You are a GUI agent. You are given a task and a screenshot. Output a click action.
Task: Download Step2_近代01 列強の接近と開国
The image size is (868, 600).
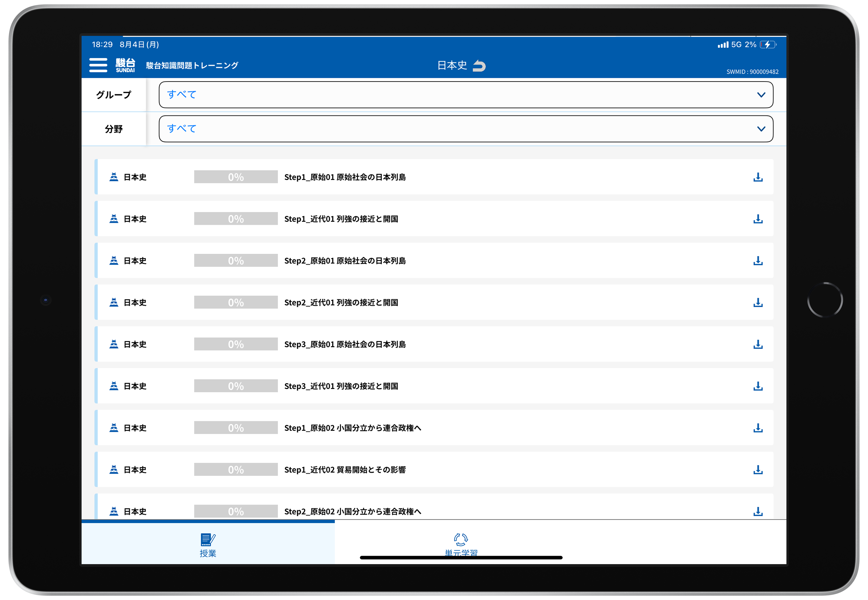758,302
